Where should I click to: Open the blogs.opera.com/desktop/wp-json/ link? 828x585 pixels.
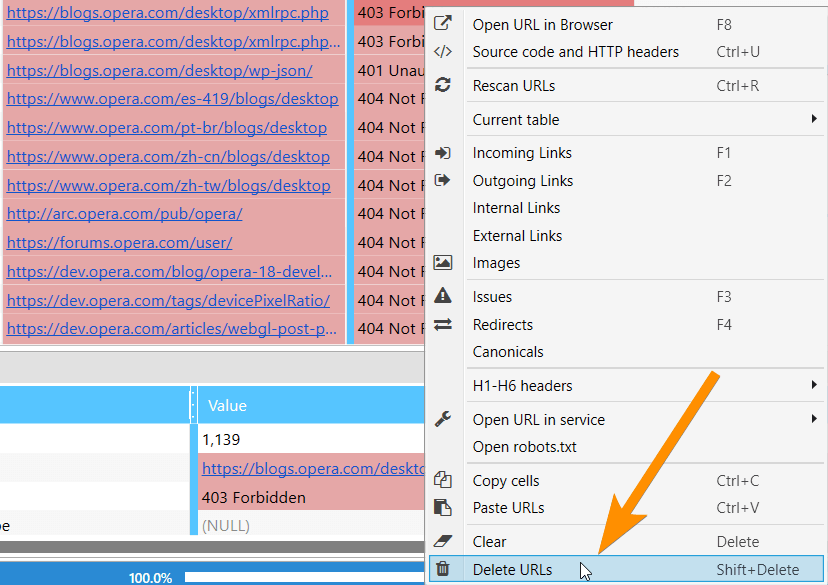pos(159,70)
